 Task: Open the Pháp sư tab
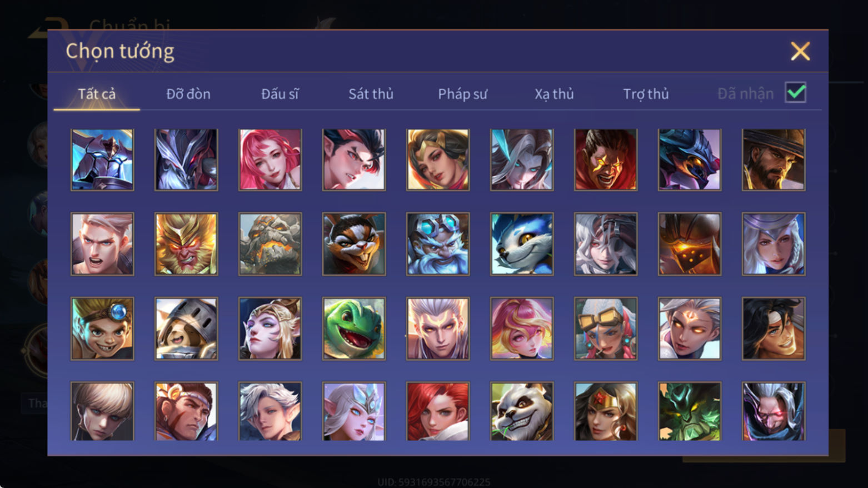pos(462,94)
